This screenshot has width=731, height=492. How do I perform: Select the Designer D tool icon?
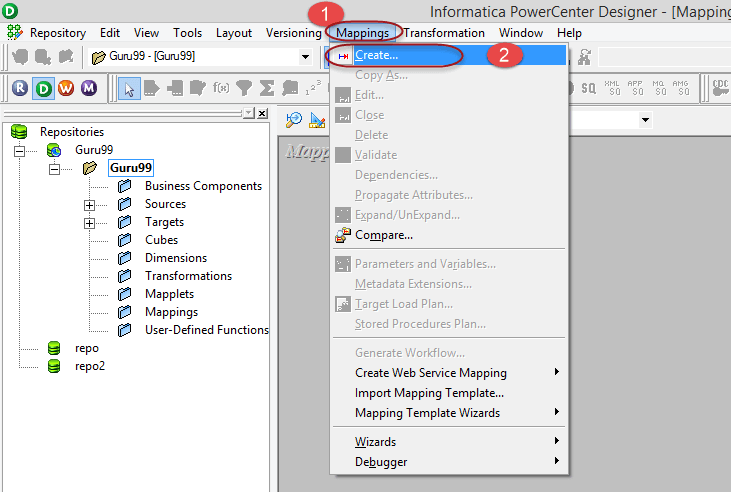(x=43, y=88)
